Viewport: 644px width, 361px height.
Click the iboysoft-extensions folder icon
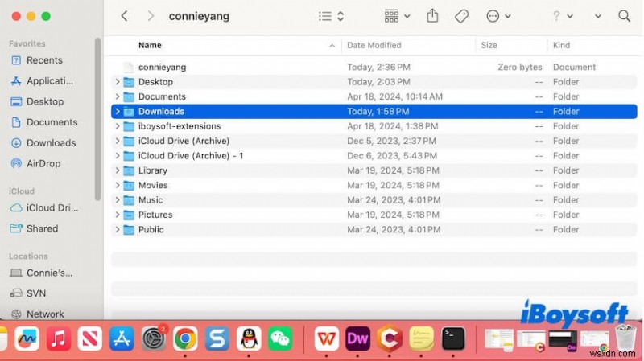click(x=129, y=126)
